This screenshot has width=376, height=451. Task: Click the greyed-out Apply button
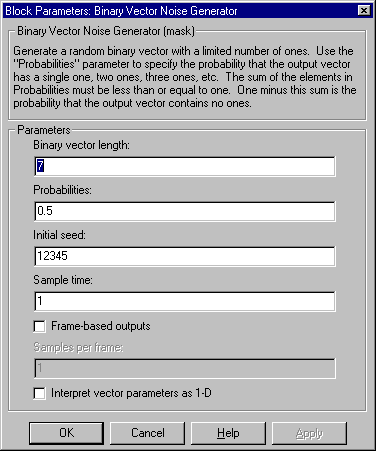pyautogui.click(x=309, y=433)
